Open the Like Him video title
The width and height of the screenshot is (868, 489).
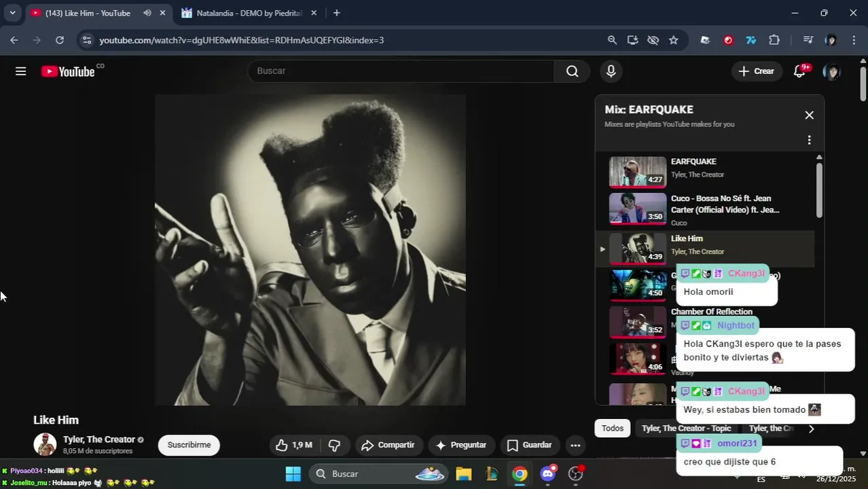pos(56,420)
